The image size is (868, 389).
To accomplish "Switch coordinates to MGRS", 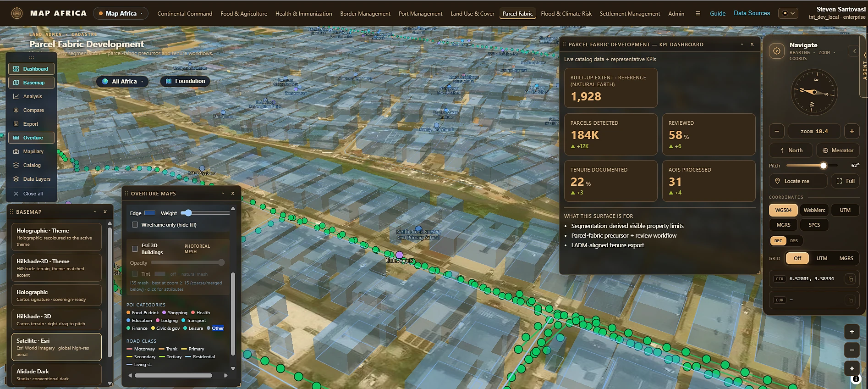I will pos(783,225).
